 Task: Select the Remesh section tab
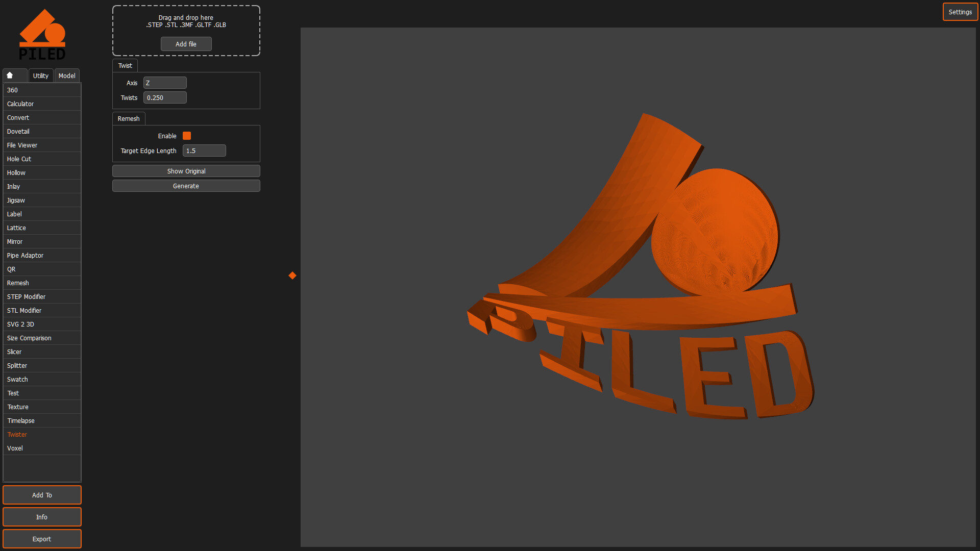(x=129, y=118)
